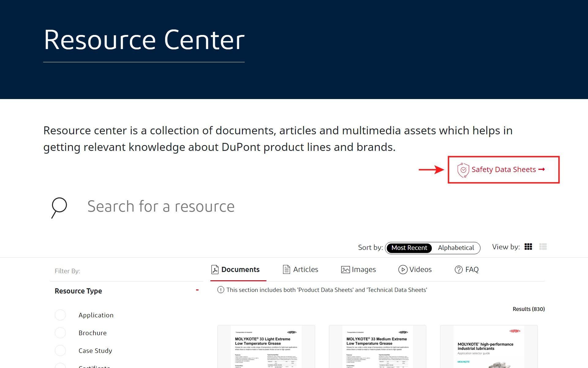Viewport: 588px width, 368px height.
Task: Switch to list view icon
Action: pos(543,247)
